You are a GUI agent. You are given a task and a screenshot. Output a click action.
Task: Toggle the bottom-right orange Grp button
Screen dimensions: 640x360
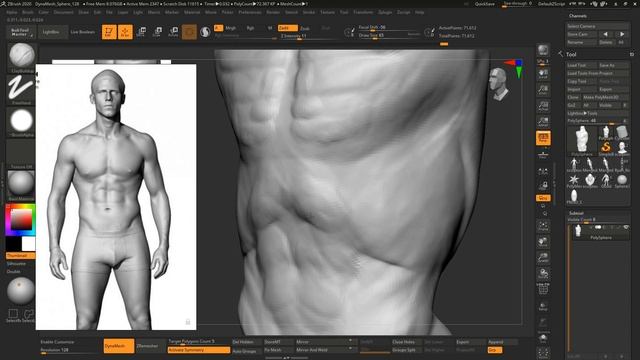[495, 350]
